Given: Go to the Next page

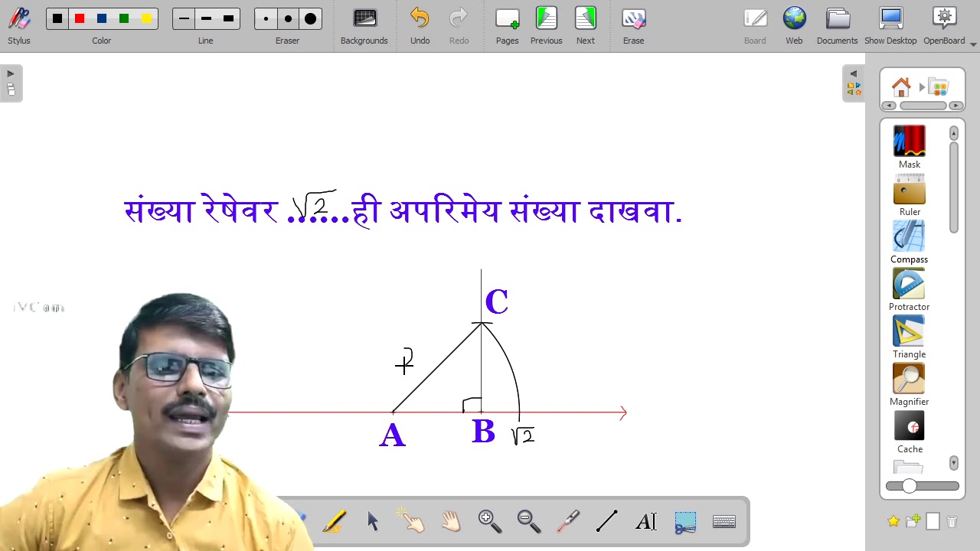Looking at the screenshot, I should [x=586, y=26].
